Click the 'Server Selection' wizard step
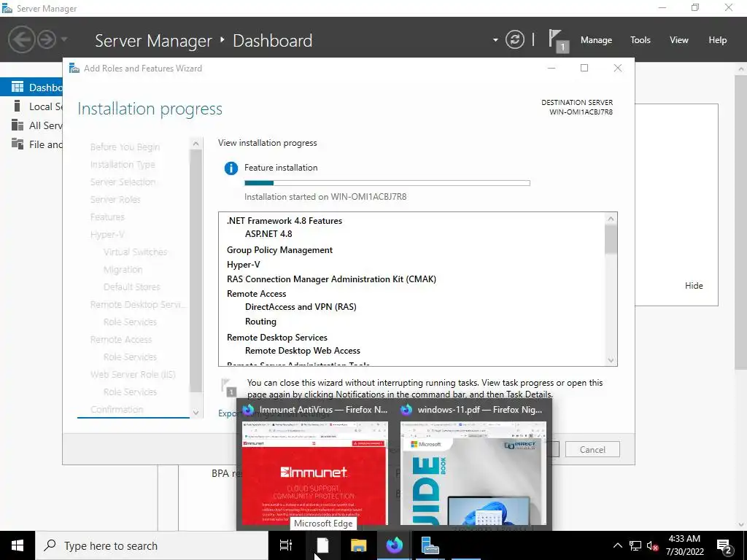747x560 pixels. point(123,182)
